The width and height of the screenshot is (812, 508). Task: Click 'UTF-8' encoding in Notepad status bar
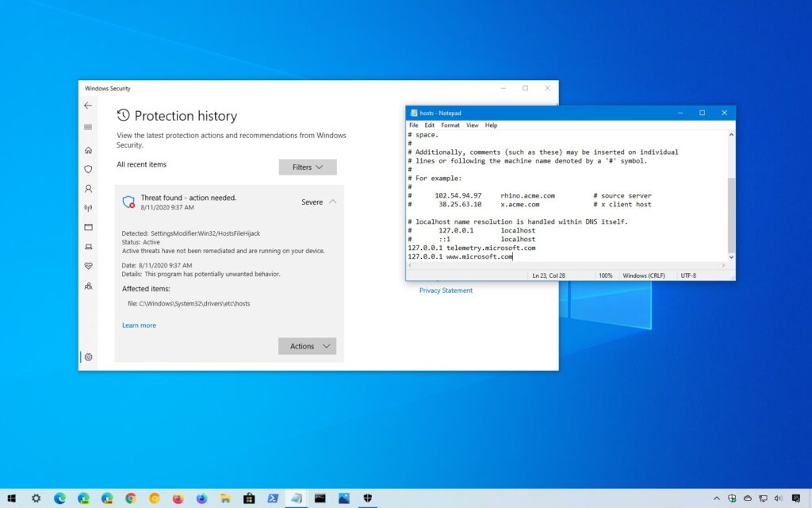tap(688, 275)
